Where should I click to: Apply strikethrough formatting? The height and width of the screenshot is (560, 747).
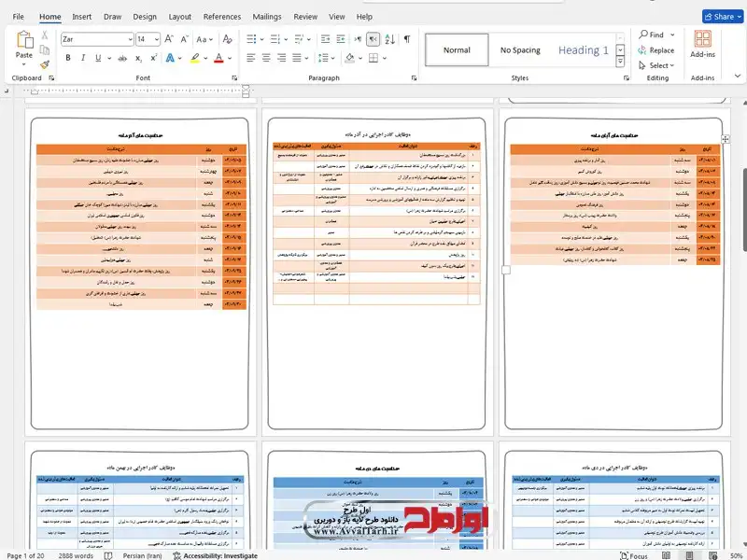pos(122,58)
